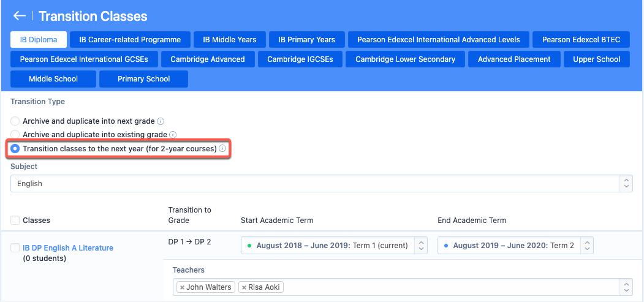Open info icon for Archive into next grade

[161, 121]
